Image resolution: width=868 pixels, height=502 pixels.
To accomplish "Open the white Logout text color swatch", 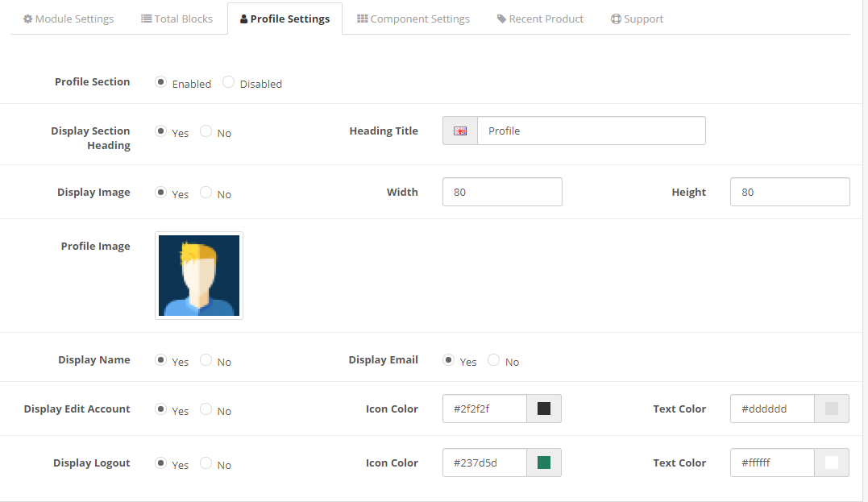I will pyautogui.click(x=832, y=463).
